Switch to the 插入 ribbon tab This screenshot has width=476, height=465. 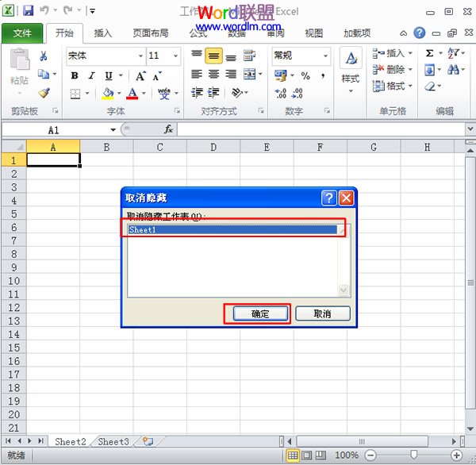click(x=102, y=33)
